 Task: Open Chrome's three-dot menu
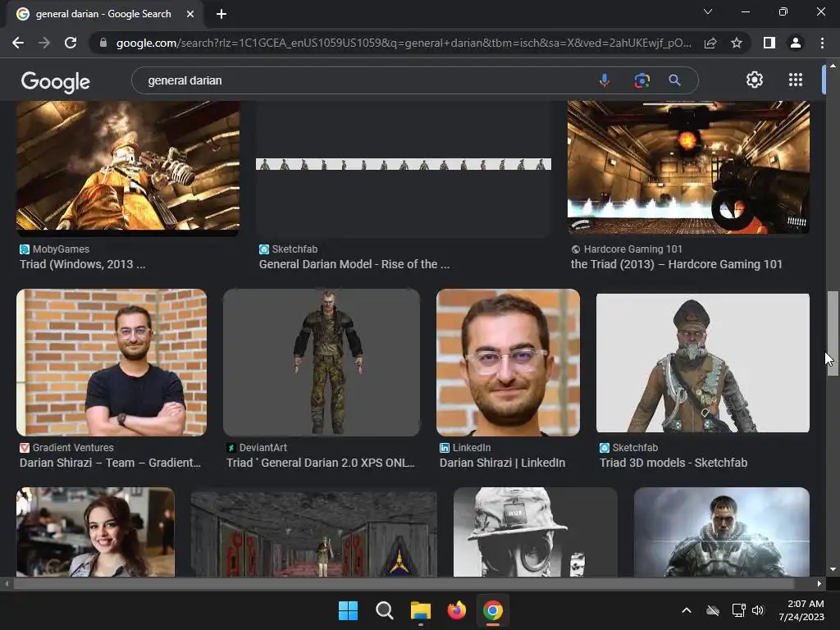pos(822,43)
